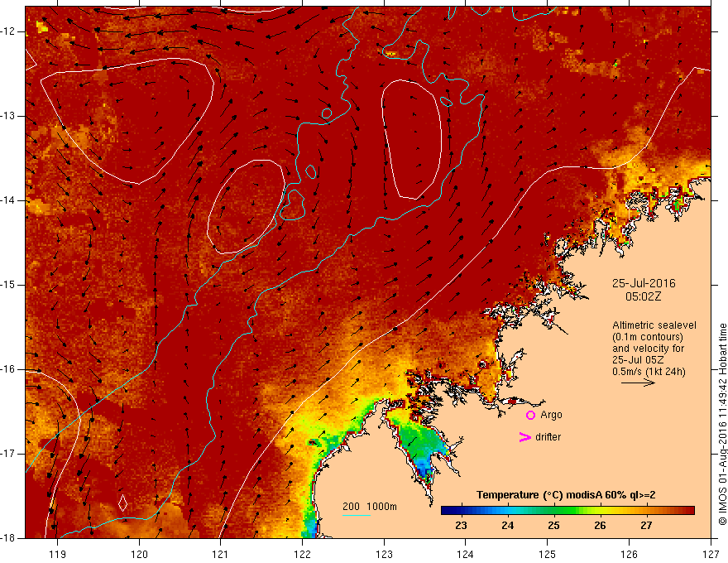The width and height of the screenshot is (728, 563).
Task: Click longitude axis label '120'
Action: coord(139,554)
